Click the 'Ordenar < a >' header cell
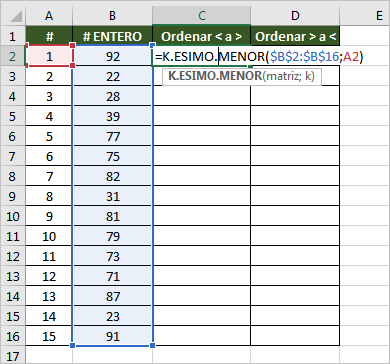Viewport: 390px width, 364px height. 202,36
